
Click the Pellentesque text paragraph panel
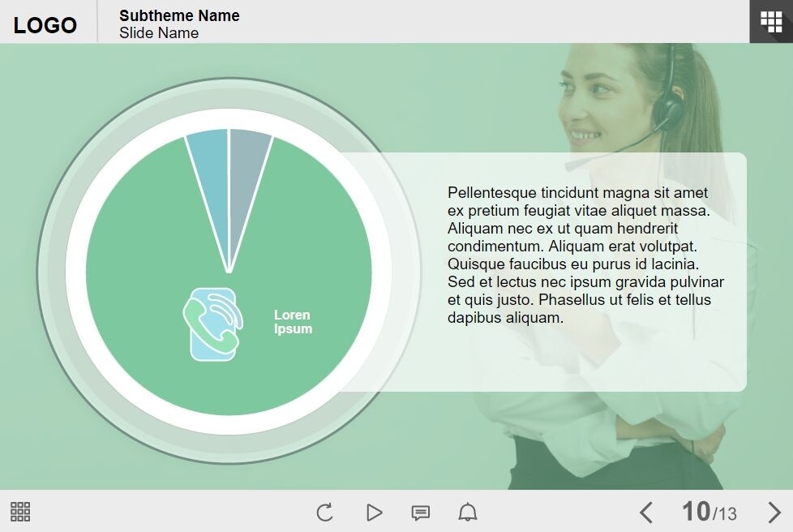tap(584, 255)
